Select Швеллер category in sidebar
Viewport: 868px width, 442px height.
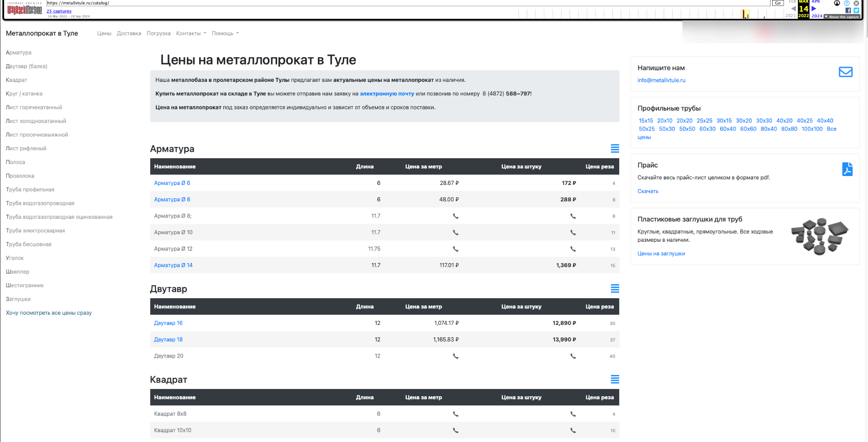(x=17, y=272)
